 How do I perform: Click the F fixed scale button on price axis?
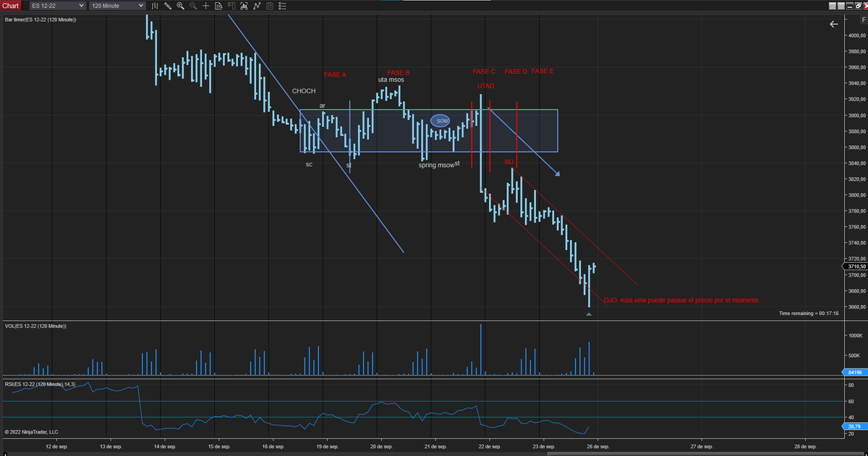click(x=864, y=20)
